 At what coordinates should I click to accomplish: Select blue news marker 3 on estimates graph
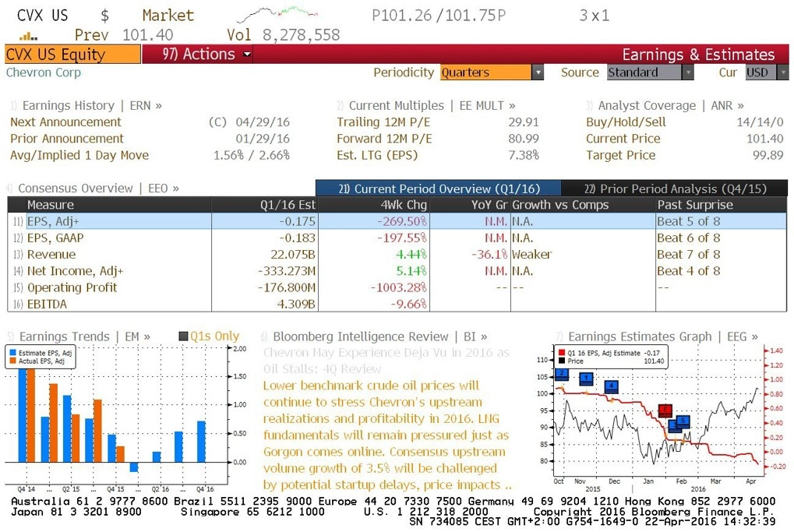pyautogui.click(x=675, y=425)
